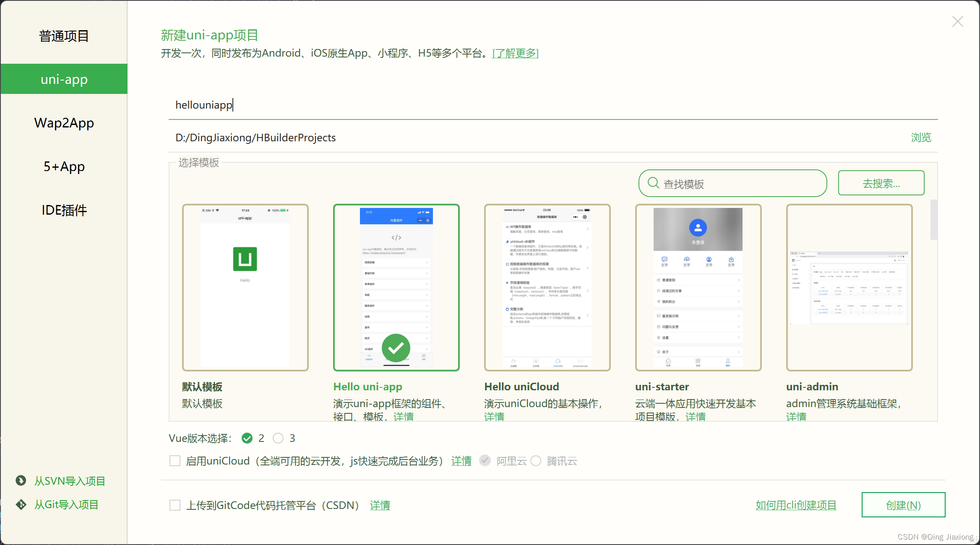Screen dimensions: 980x545
Task: Click the SVN import icon
Action: coord(21,480)
